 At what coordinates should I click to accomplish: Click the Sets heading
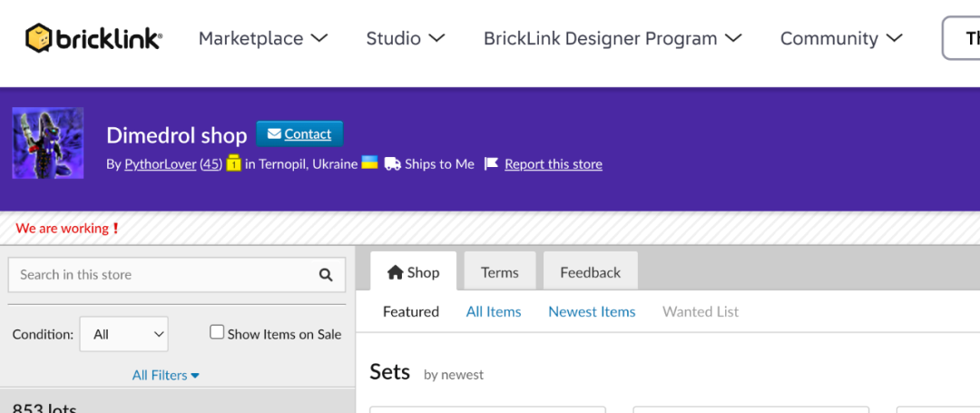point(390,372)
